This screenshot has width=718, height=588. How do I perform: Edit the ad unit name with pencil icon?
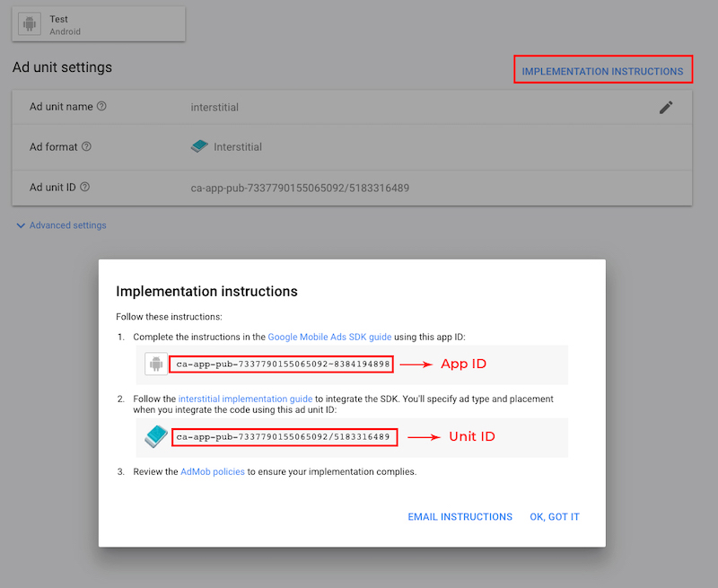[666, 108]
